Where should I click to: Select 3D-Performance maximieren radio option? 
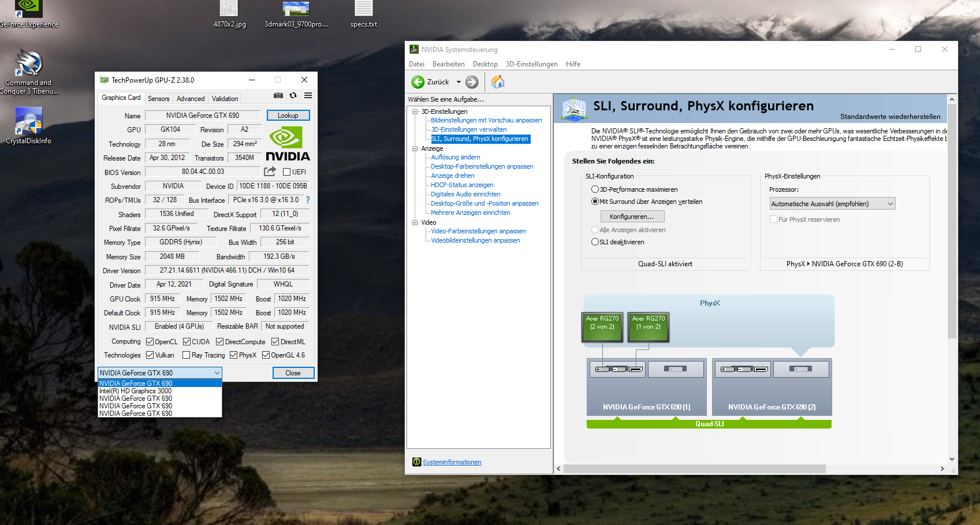[595, 189]
